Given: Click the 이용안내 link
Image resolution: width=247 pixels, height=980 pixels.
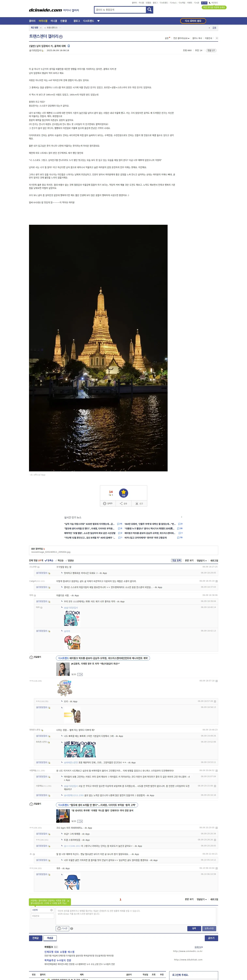Looking at the screenshot, I should (209, 38).
